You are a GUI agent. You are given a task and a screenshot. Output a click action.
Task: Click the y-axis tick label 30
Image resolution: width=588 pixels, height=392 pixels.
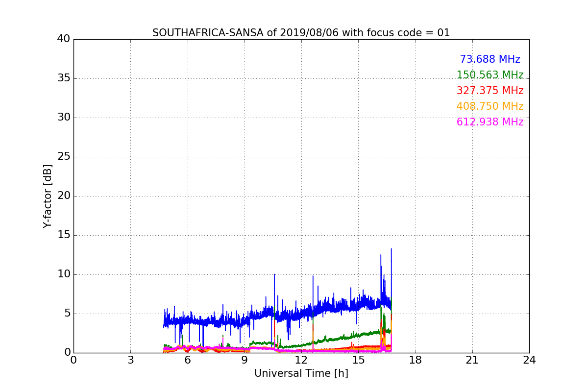[64, 118]
